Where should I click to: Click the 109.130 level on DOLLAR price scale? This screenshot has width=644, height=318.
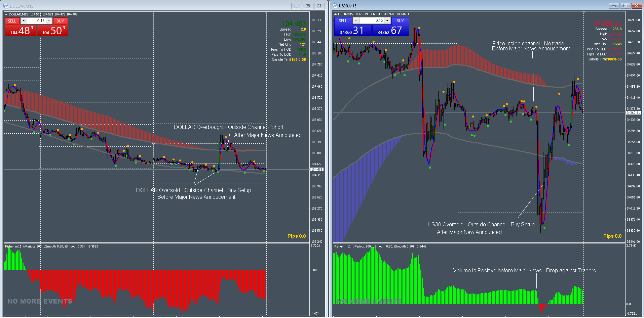coord(316,20)
